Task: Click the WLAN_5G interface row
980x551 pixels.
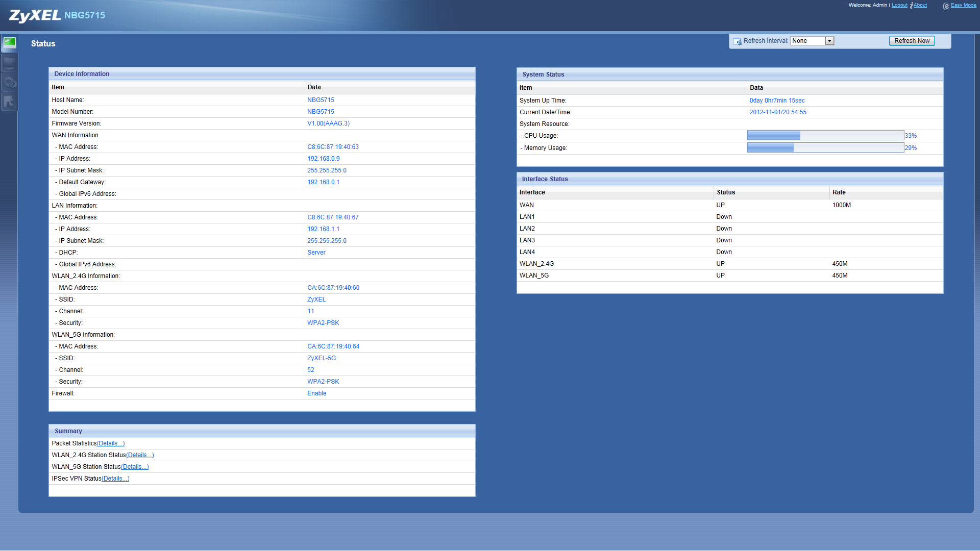Action: [x=730, y=275]
